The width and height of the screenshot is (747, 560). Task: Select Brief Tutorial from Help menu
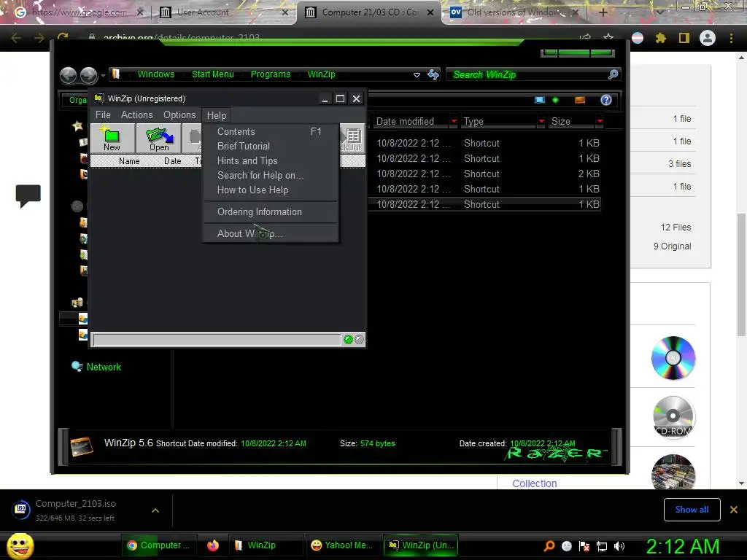[x=271, y=146]
